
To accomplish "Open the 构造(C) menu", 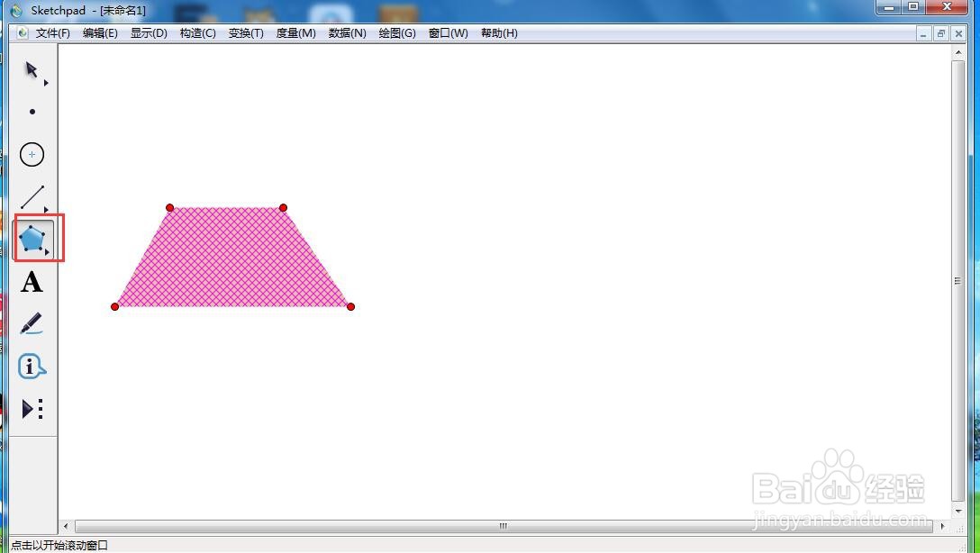I will click(x=197, y=33).
